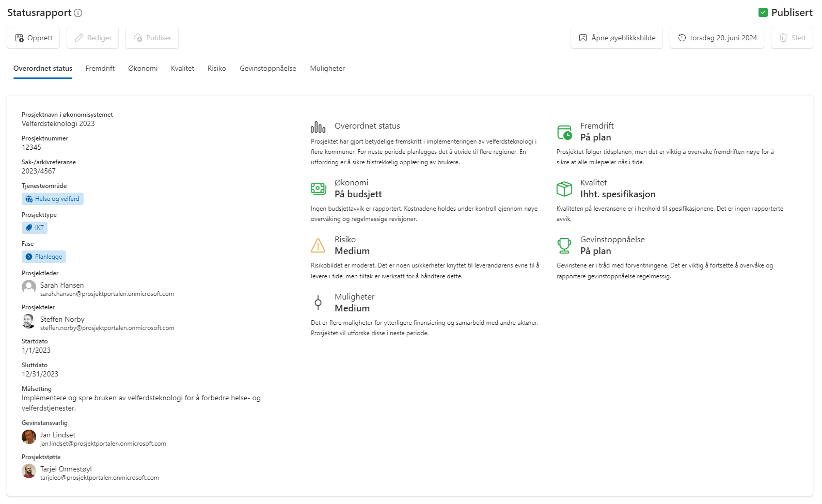Click Steffen Norby's email address

click(x=107, y=328)
